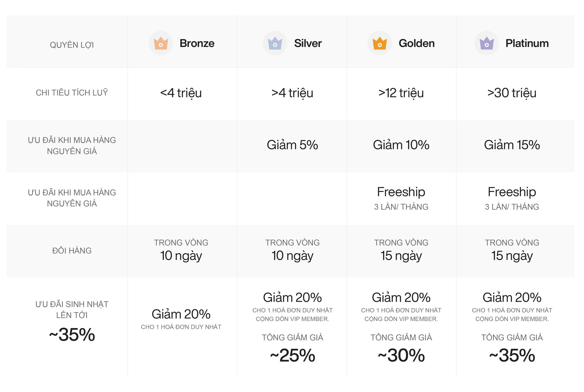
Task: Select the Silver tier name text
Action: click(308, 43)
